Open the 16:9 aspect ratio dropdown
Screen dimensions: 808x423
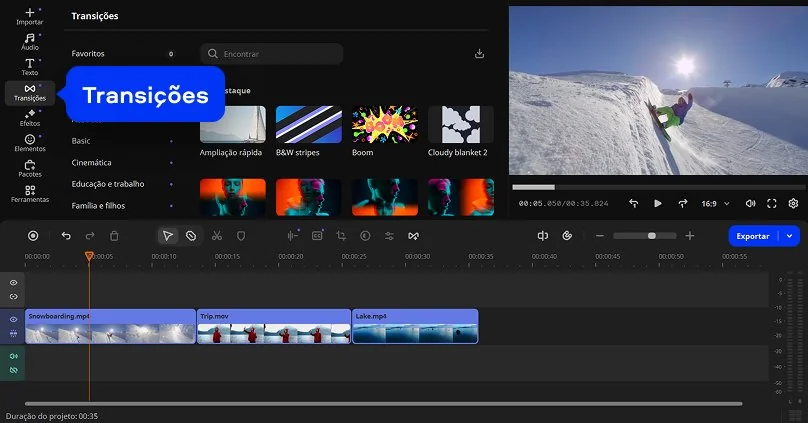click(x=714, y=203)
